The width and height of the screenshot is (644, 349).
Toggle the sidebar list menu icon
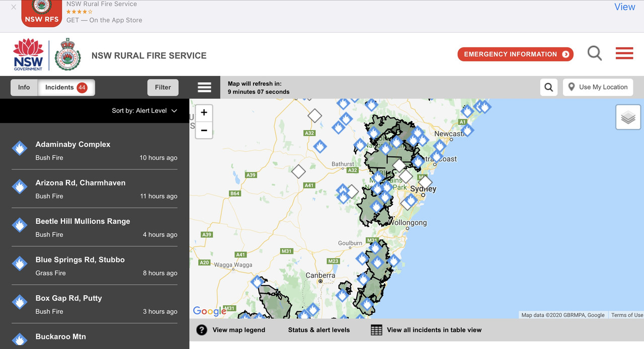click(x=204, y=88)
